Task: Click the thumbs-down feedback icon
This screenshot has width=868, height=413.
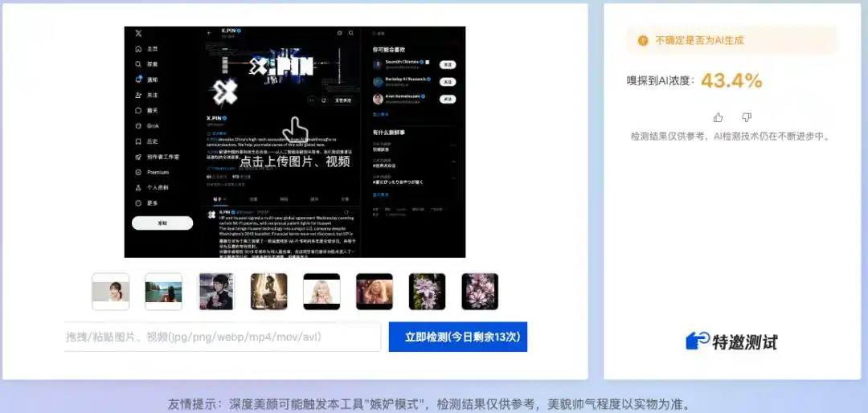Action: point(746,117)
